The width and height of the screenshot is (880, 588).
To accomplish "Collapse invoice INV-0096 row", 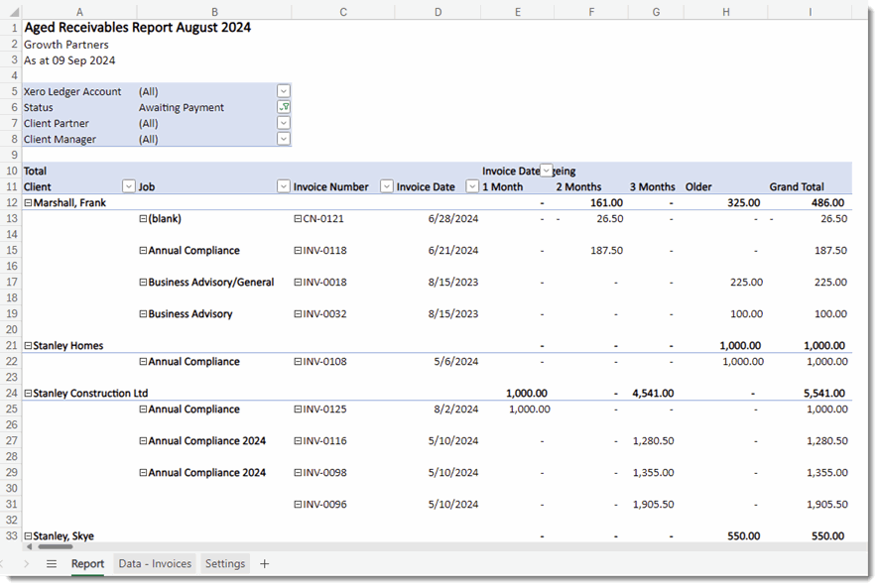I will tap(298, 505).
